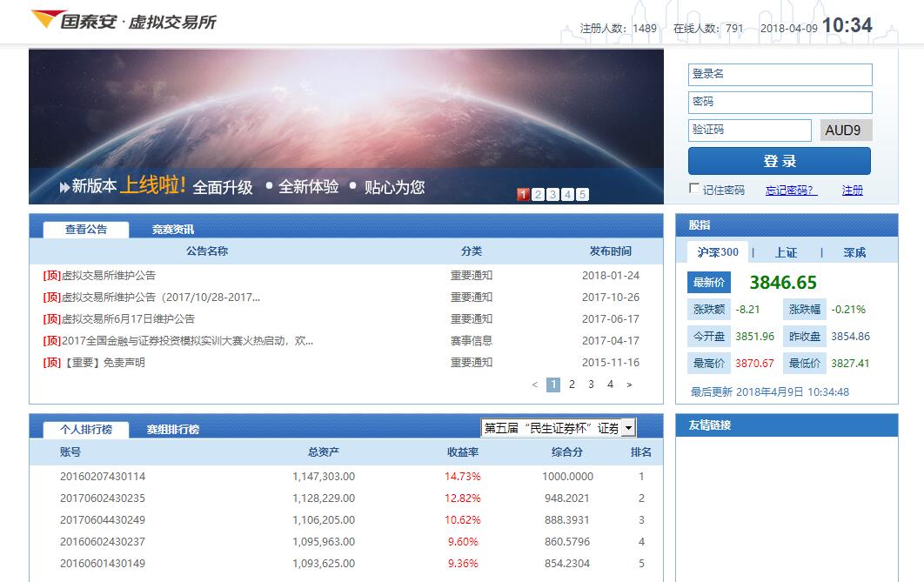The height and width of the screenshot is (582, 924).
Task: Switch to the 竞赛资讯 tab
Action: [173, 230]
